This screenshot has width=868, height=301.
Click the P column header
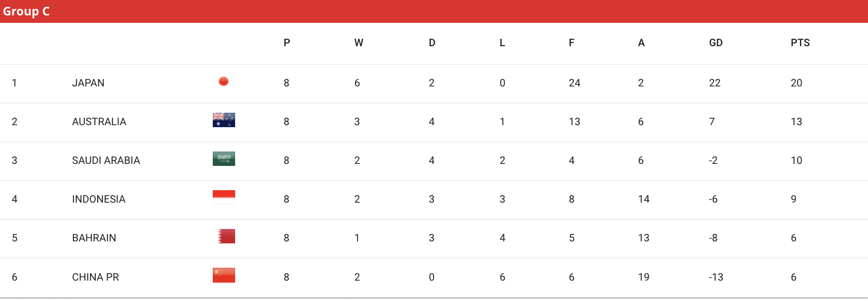[287, 43]
